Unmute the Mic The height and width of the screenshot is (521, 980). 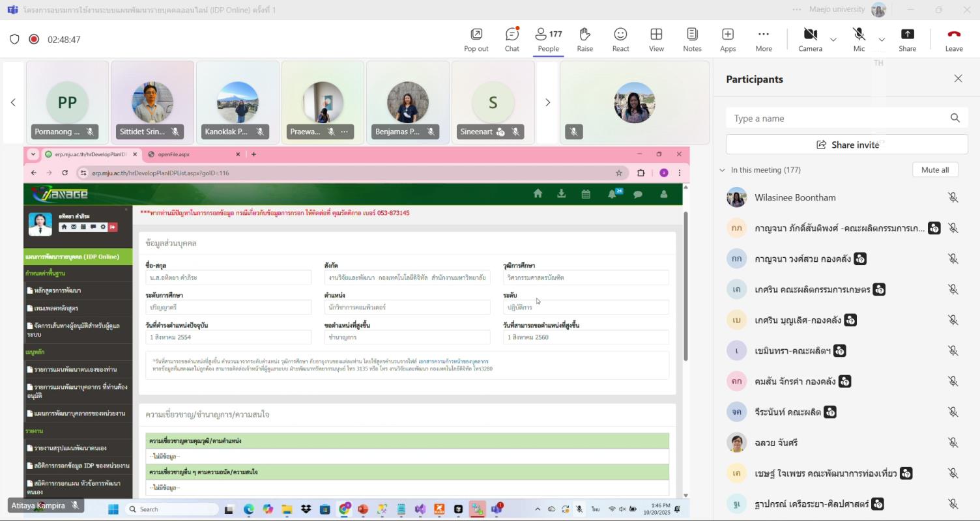(859, 39)
